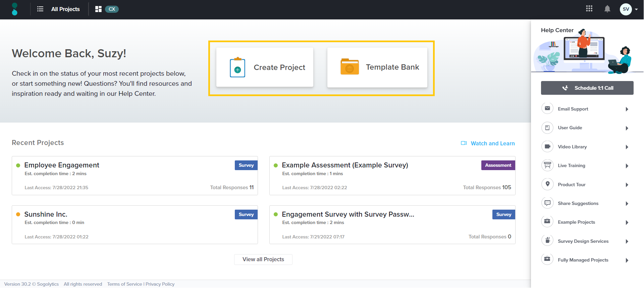
Task: Click the Fully Managed Projects briefcase icon
Action: point(547,259)
